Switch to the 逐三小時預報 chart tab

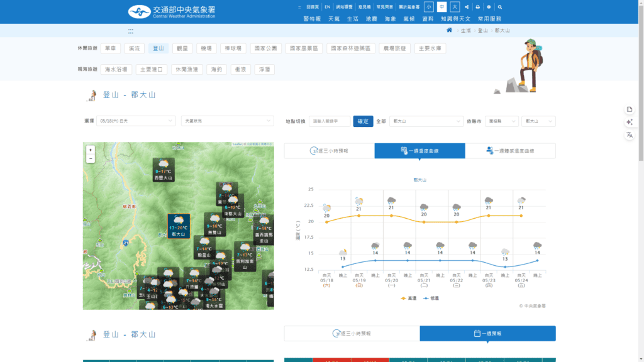[x=330, y=151]
